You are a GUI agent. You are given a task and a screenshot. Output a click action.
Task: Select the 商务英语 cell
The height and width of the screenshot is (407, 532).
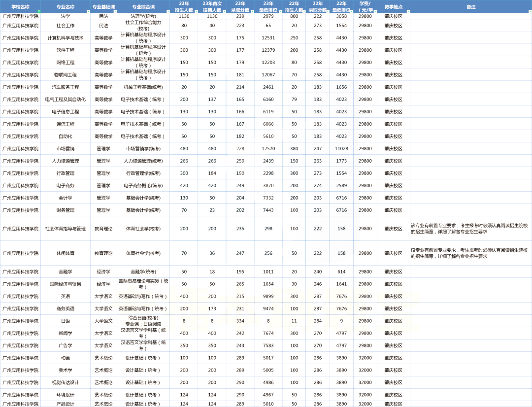66,308
